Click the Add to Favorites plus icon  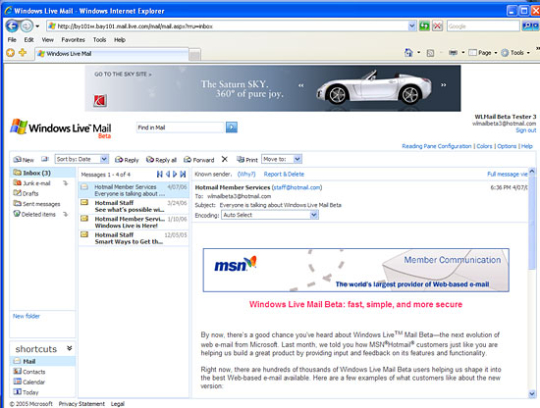pyautogui.click(x=23, y=53)
